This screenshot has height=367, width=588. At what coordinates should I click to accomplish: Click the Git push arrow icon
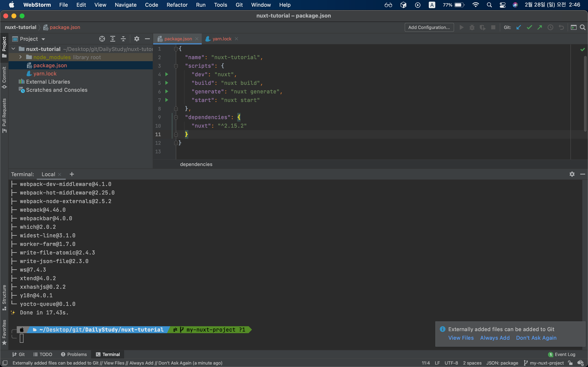[540, 28]
